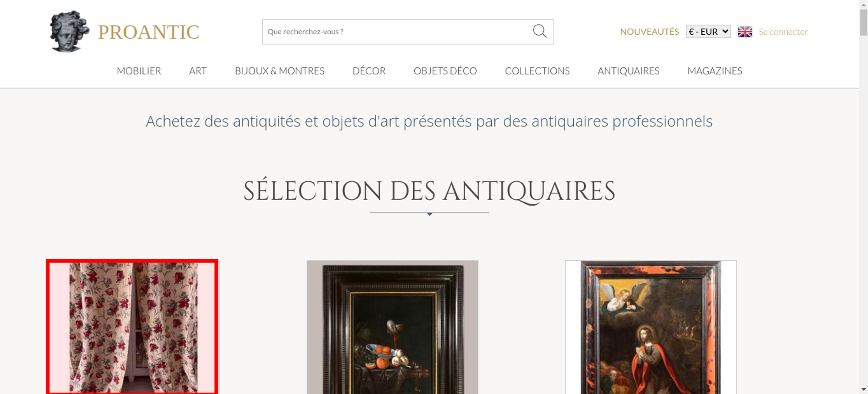This screenshot has width=868, height=394.
Task: Switch language with the UK flag icon
Action: 745,32
